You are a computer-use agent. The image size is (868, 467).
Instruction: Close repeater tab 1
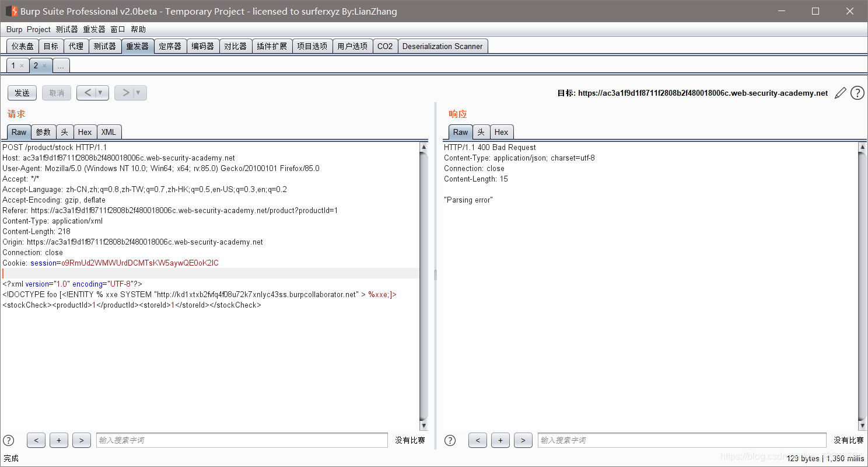(x=22, y=66)
